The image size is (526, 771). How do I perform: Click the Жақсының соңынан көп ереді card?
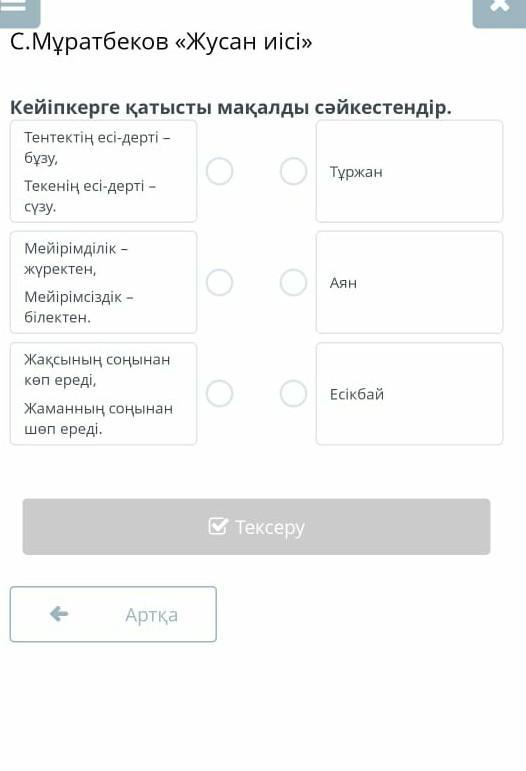[x=103, y=394]
